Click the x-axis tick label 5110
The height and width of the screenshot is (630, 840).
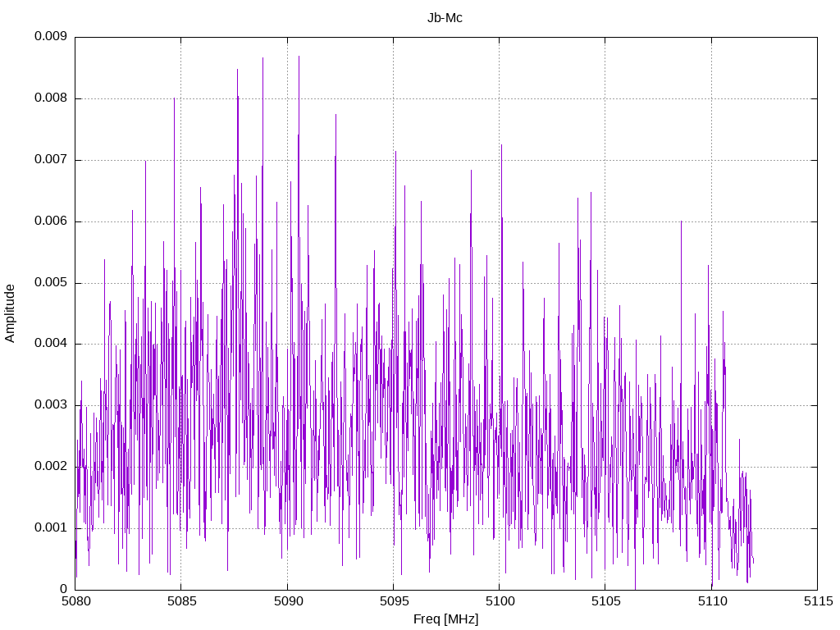coord(712,601)
